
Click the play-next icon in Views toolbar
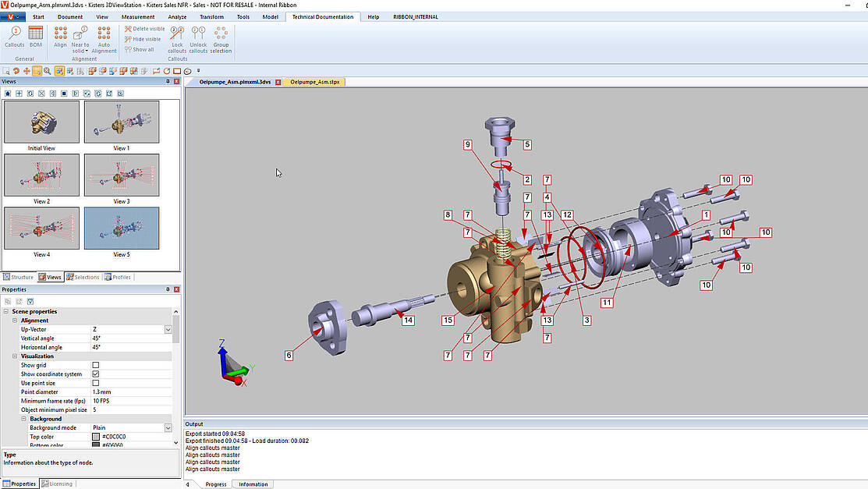[76, 94]
